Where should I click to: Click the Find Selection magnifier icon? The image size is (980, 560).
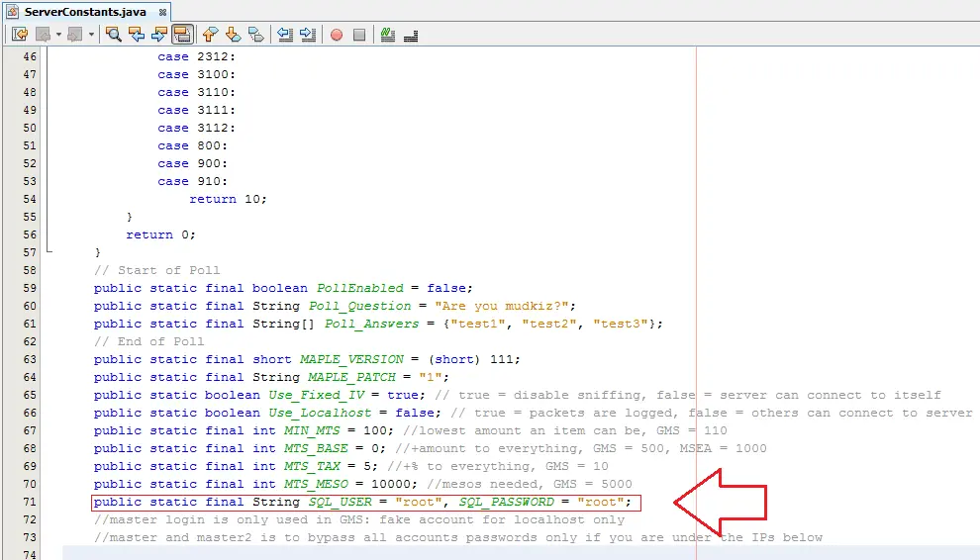(x=113, y=35)
